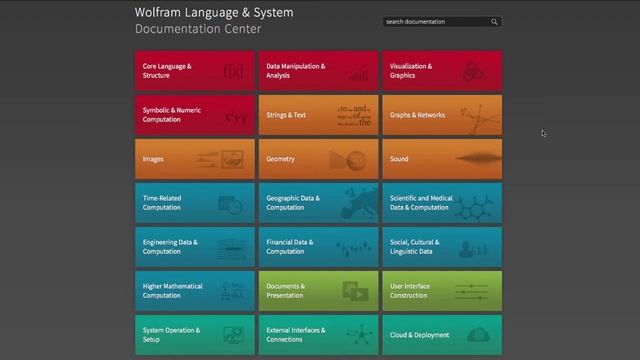This screenshot has height=360, width=640.
Task: Click the network graph icon on Graphs & Networks
Action: tap(480, 118)
